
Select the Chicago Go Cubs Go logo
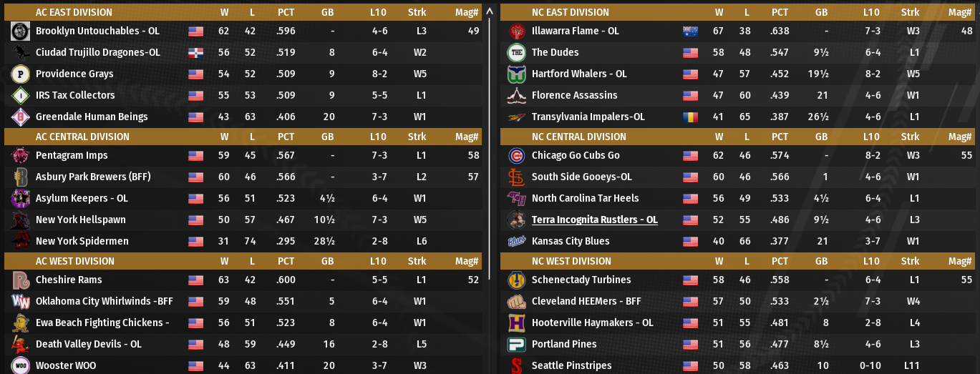point(516,156)
